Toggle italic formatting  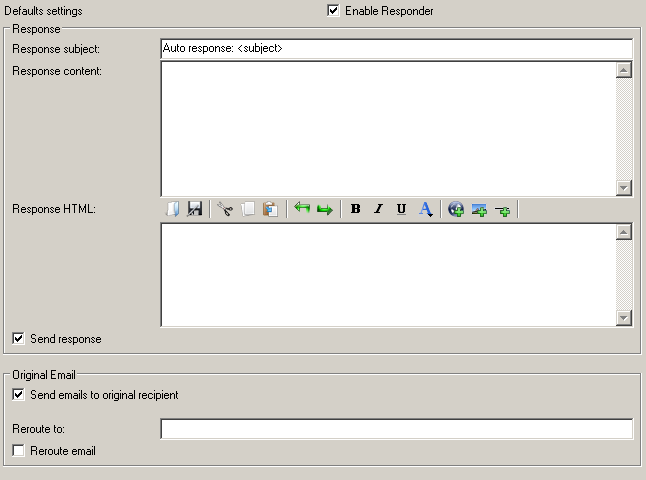click(x=378, y=209)
